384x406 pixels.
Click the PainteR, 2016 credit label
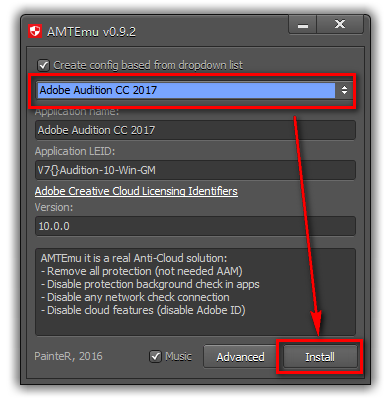[x=68, y=356]
